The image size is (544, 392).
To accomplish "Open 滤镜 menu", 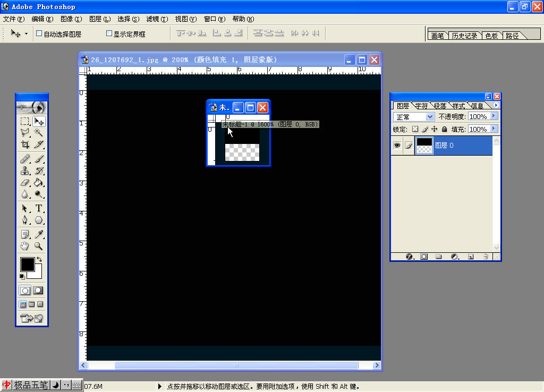I will pyautogui.click(x=157, y=19).
